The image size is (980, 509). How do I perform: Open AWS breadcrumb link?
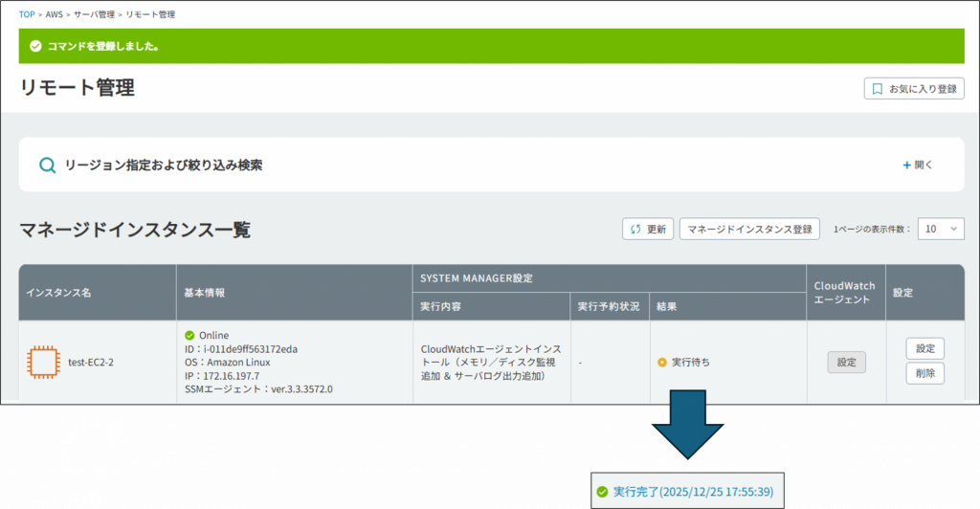click(56, 14)
